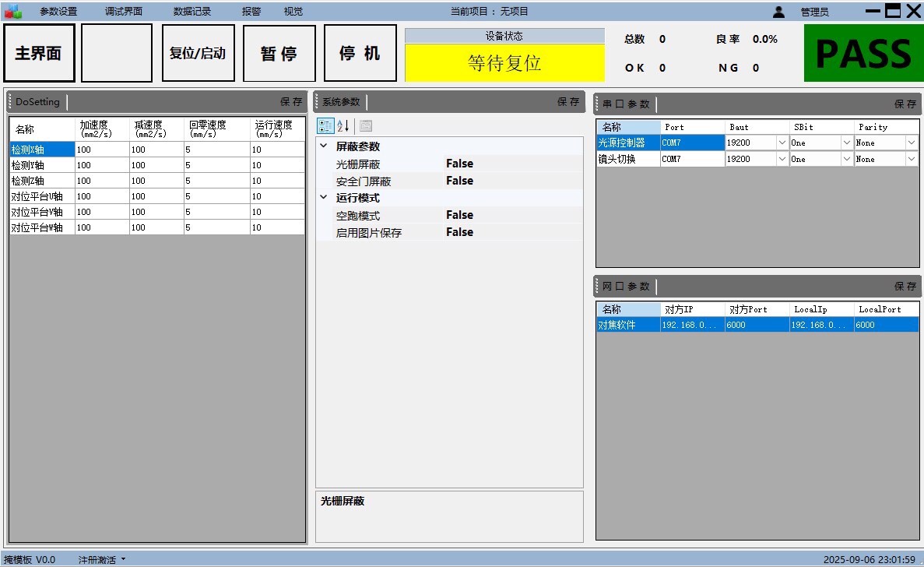924x567 pixels.
Task: Save the 系统参数 panel
Action: pyautogui.click(x=569, y=102)
